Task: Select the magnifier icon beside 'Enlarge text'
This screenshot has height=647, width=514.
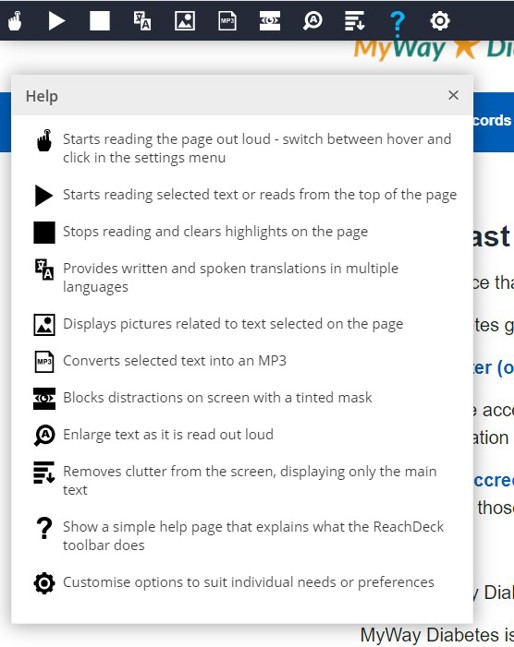Action: (x=44, y=435)
